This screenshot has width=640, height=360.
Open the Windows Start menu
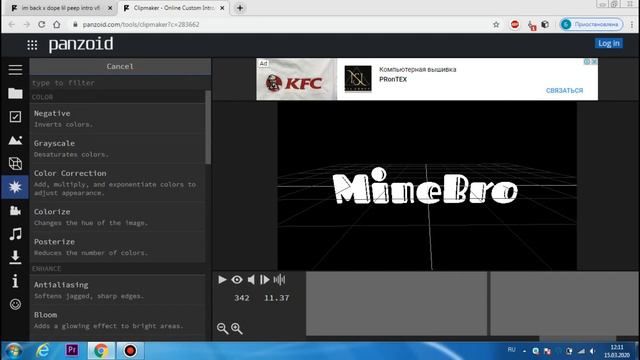13,351
